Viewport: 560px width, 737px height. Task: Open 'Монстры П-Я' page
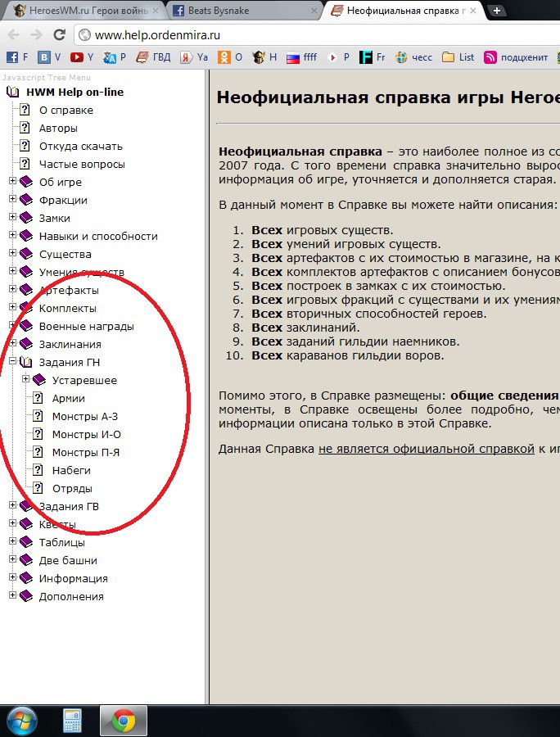click(x=86, y=452)
